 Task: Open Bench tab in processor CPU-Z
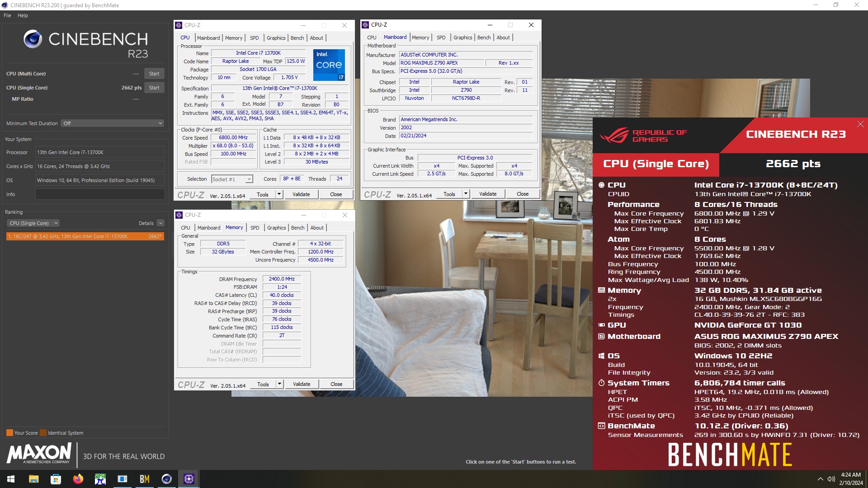click(297, 38)
